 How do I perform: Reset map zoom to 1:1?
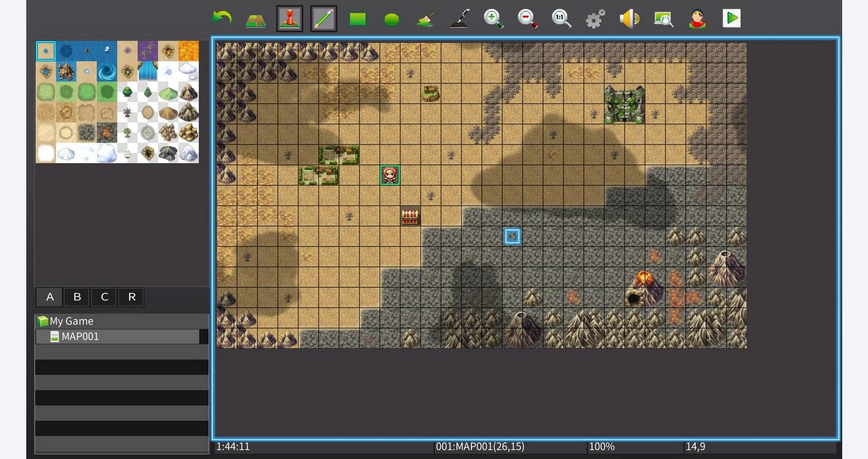(561, 18)
